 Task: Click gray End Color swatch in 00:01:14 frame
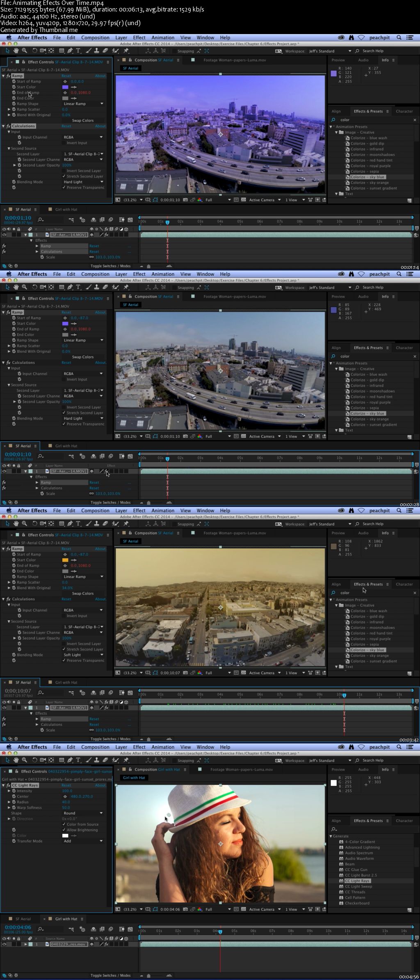(65, 98)
